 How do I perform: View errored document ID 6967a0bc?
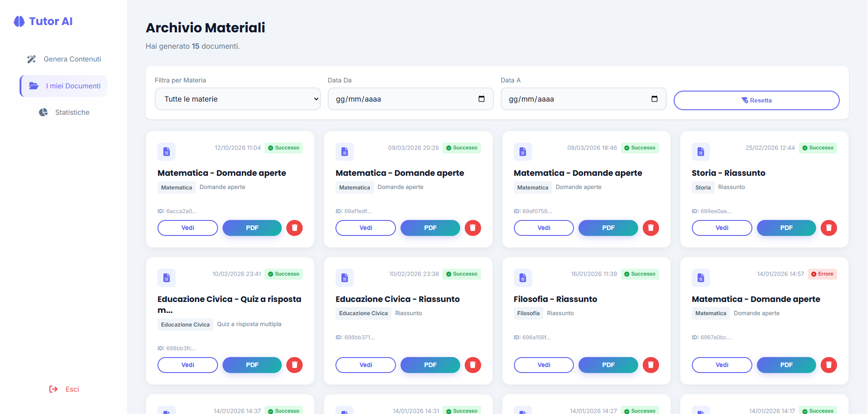click(x=722, y=365)
